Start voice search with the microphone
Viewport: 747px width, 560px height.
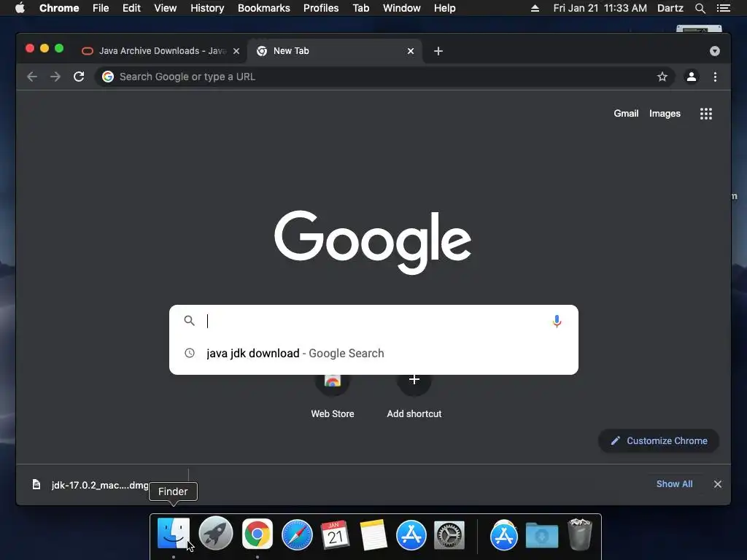point(557,322)
